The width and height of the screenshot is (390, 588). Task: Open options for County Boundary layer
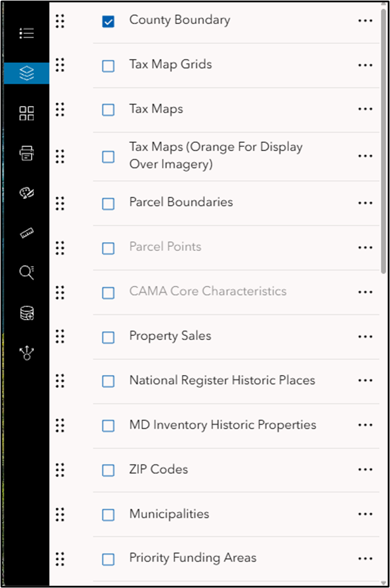click(365, 20)
